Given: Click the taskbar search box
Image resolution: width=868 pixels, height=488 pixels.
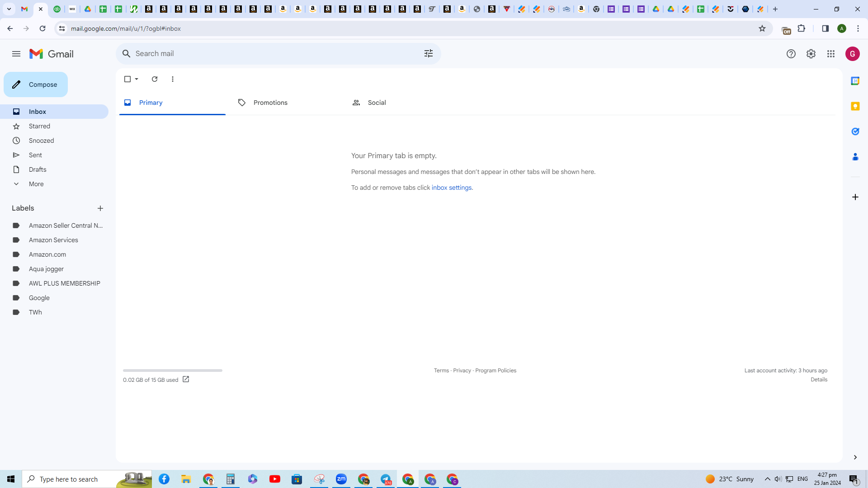Looking at the screenshot, I should [87, 479].
